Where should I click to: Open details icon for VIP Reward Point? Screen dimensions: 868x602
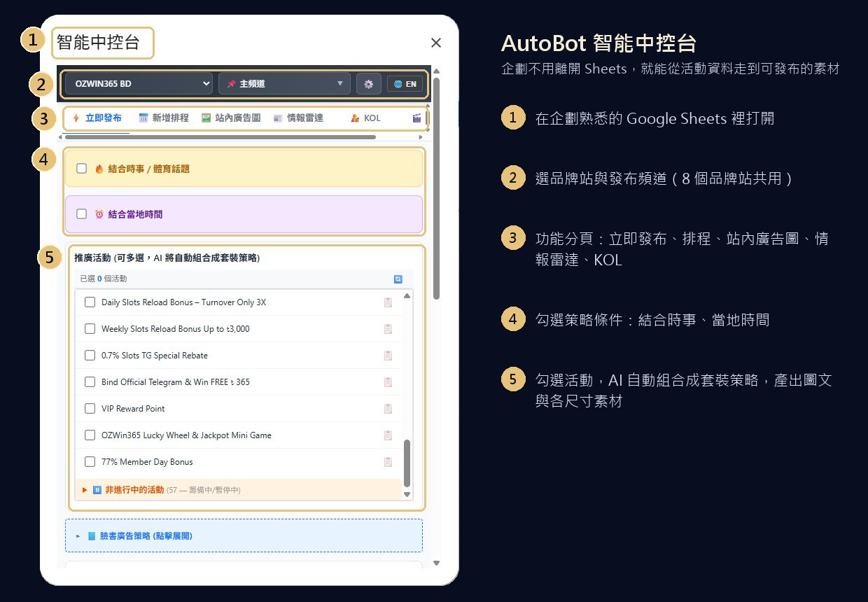tap(388, 409)
